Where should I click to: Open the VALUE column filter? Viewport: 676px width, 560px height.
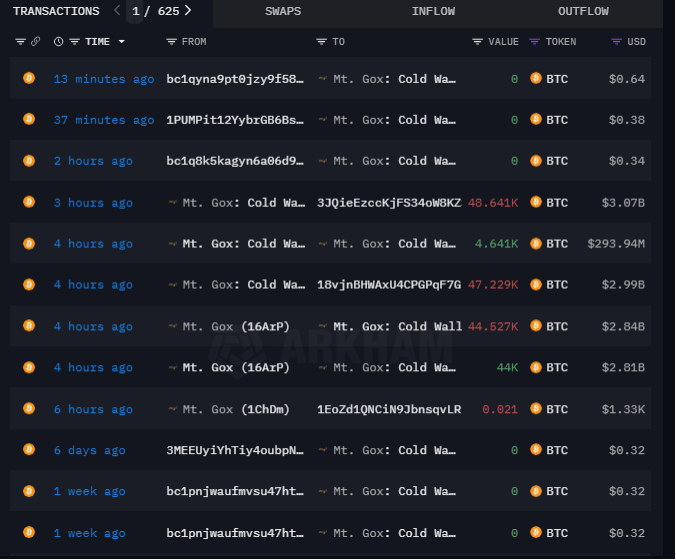click(477, 42)
